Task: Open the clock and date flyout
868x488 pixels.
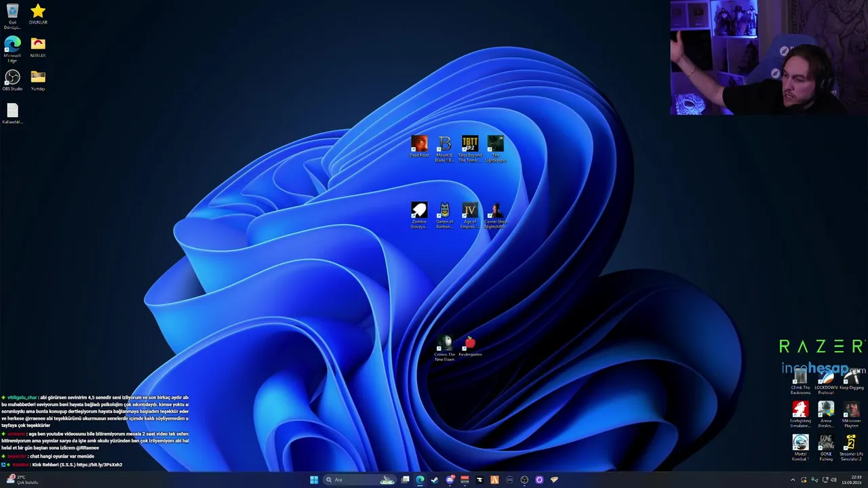Action: pyautogui.click(x=852, y=480)
